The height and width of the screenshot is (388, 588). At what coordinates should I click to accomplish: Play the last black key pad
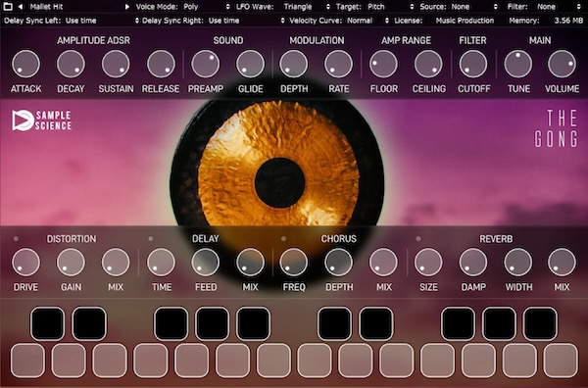(540, 323)
